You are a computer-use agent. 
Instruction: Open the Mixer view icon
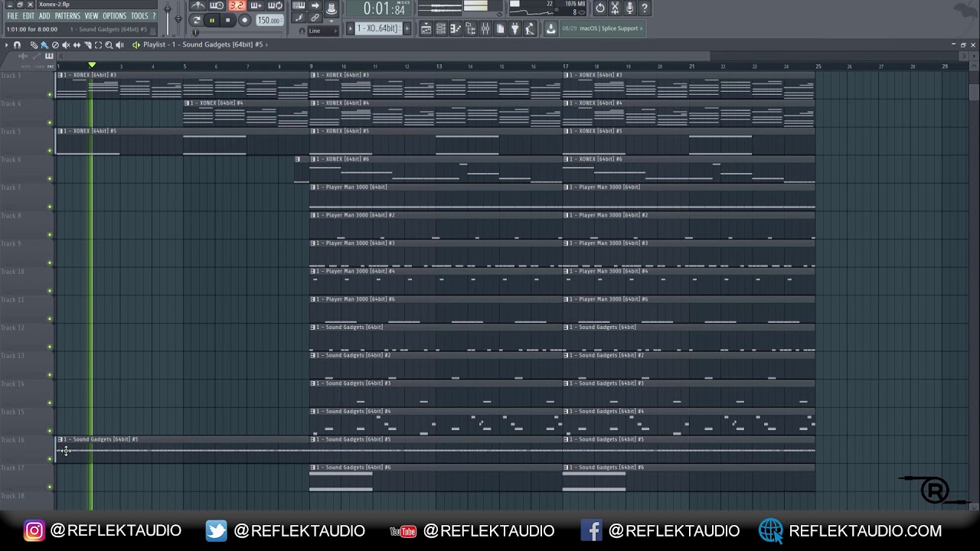pos(485,28)
